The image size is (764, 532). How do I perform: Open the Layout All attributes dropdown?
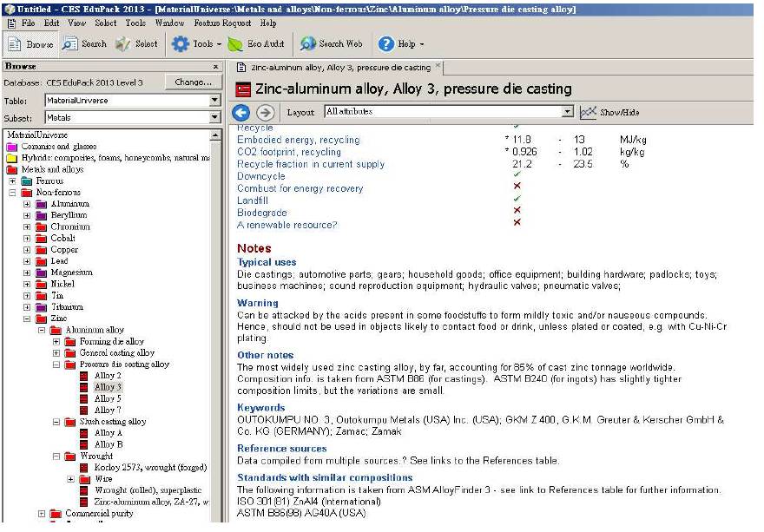(x=449, y=112)
